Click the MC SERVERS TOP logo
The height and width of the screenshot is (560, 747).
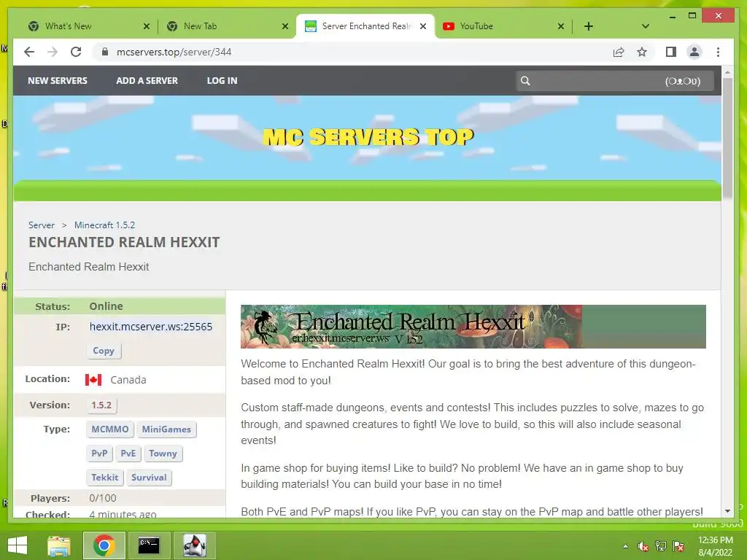pos(368,137)
